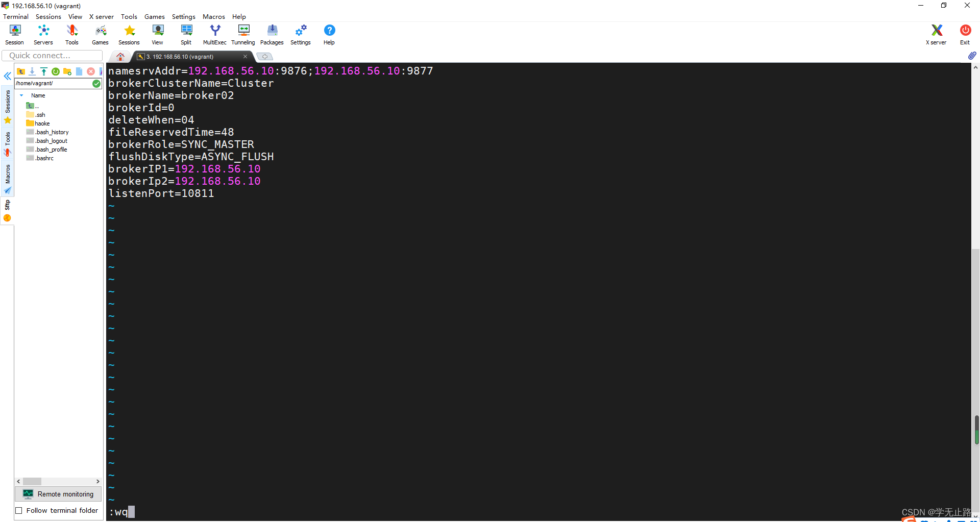Click the Quick connect input field
The image size is (980, 522).
point(52,56)
